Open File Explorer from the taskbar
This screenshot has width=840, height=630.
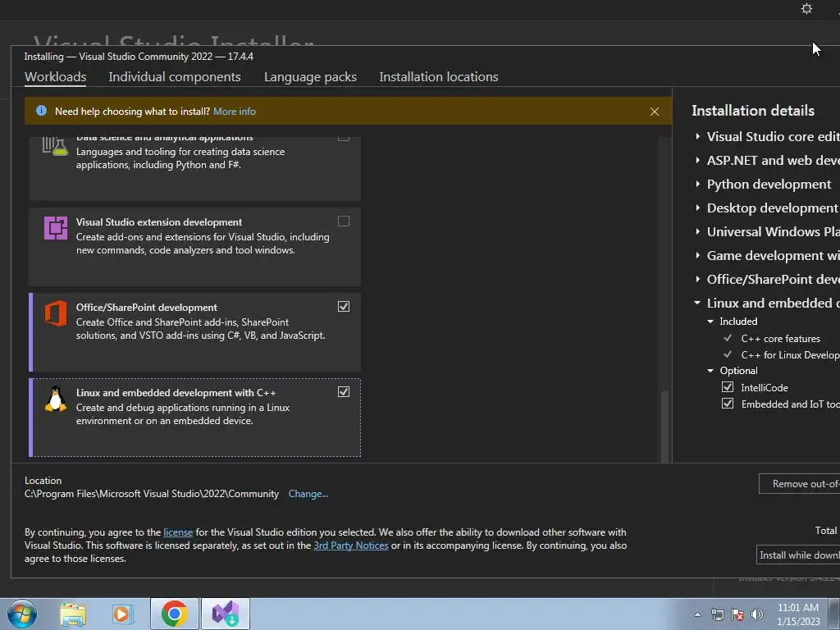pos(73,614)
